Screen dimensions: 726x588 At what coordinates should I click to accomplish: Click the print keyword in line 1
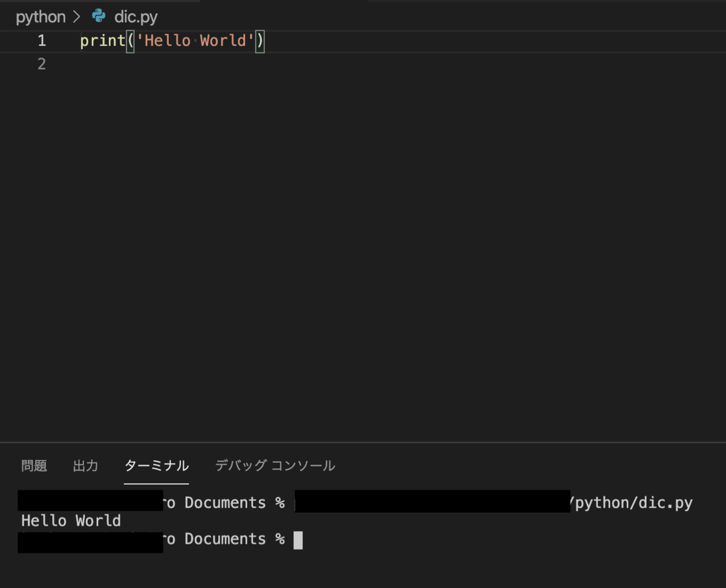tap(103, 41)
